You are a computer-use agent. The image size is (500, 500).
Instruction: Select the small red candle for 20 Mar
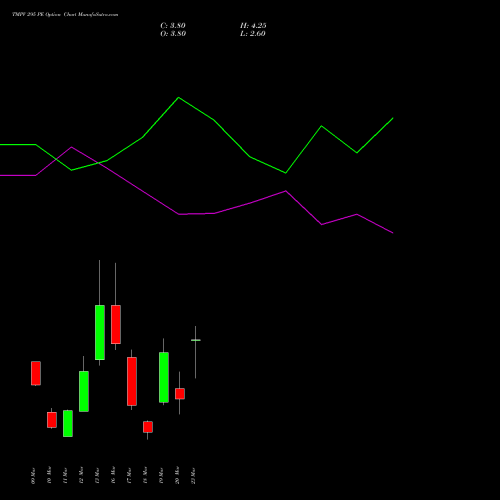point(180,394)
